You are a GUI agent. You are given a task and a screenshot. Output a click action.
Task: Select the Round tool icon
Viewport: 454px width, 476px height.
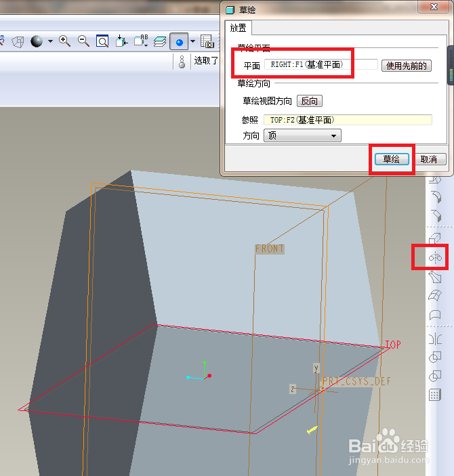[x=436, y=197]
